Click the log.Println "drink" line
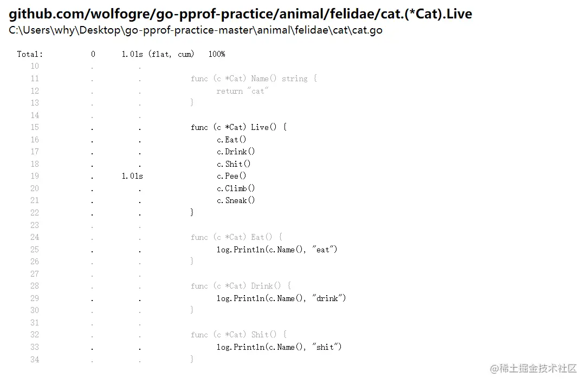Viewport: 588px width, 385px height. click(x=281, y=298)
